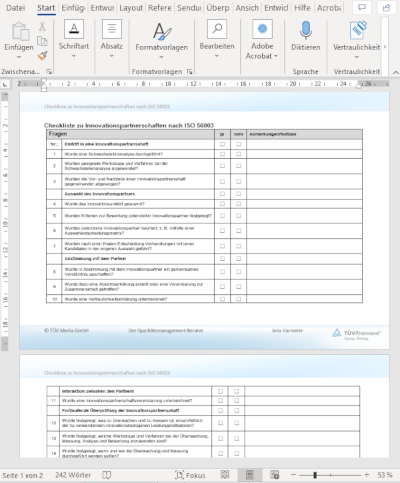Switch to the Layout tab
400x483 pixels.
(x=131, y=8)
